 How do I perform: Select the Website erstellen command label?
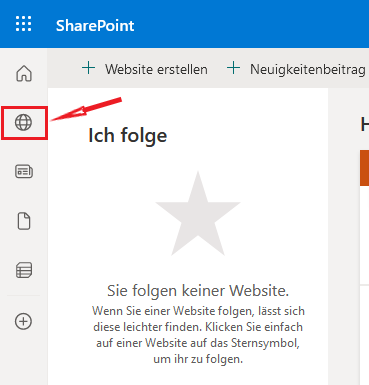(156, 69)
